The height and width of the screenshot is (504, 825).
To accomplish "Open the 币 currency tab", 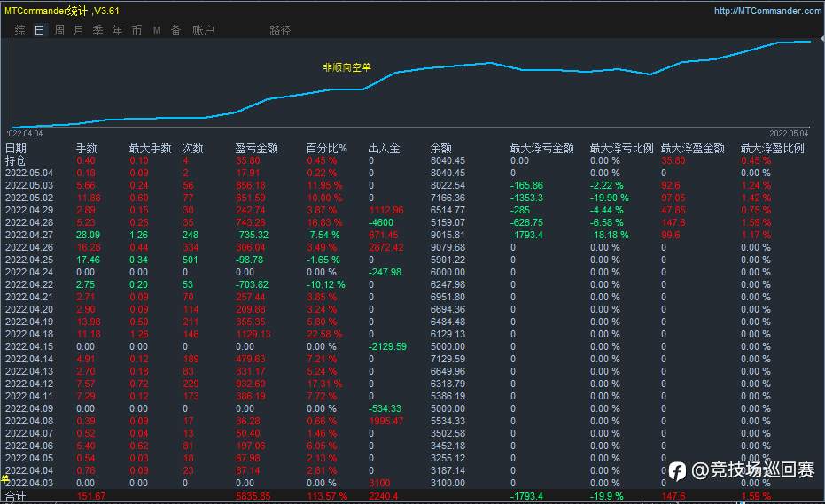I will coord(136,30).
